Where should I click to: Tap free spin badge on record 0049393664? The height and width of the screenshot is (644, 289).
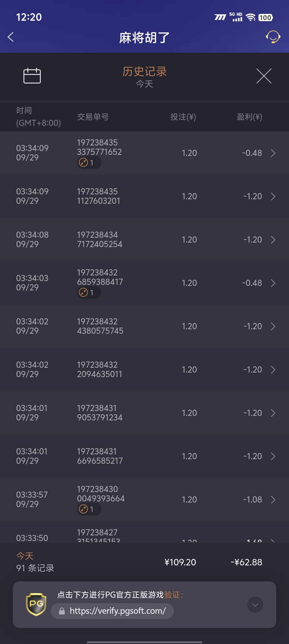coord(89,509)
